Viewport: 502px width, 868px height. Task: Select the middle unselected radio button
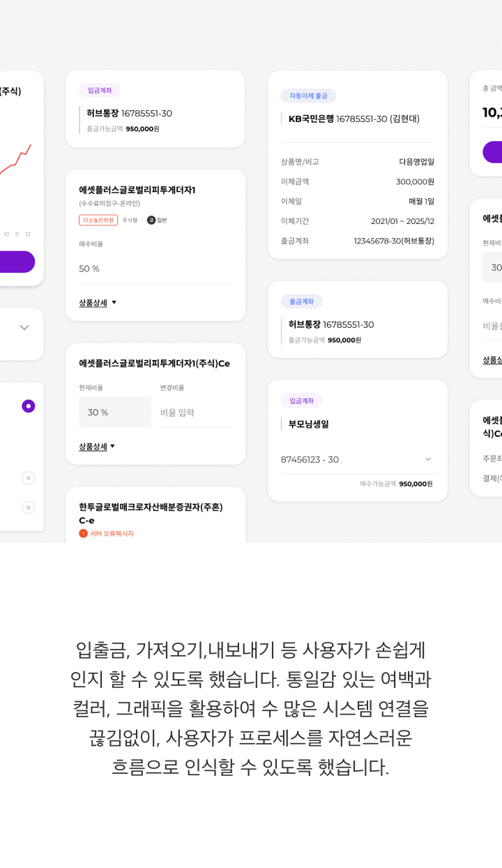[29, 478]
